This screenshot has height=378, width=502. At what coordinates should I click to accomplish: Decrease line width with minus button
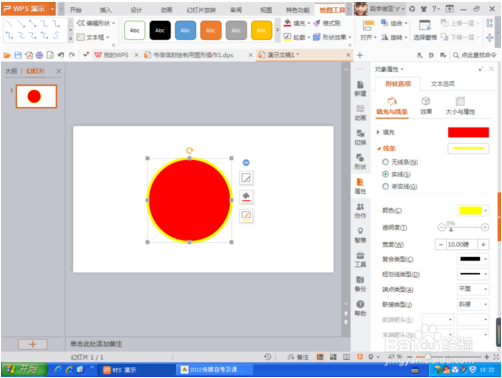(x=441, y=244)
